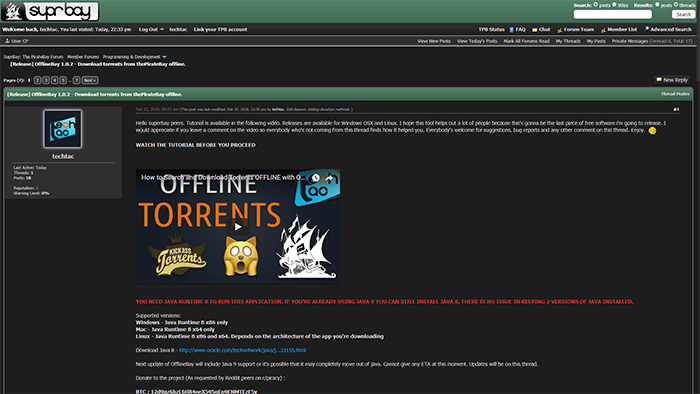Image resolution: width=700 pixels, height=394 pixels.
Task: Click the New Reply speech bubble icon
Action: [658, 80]
